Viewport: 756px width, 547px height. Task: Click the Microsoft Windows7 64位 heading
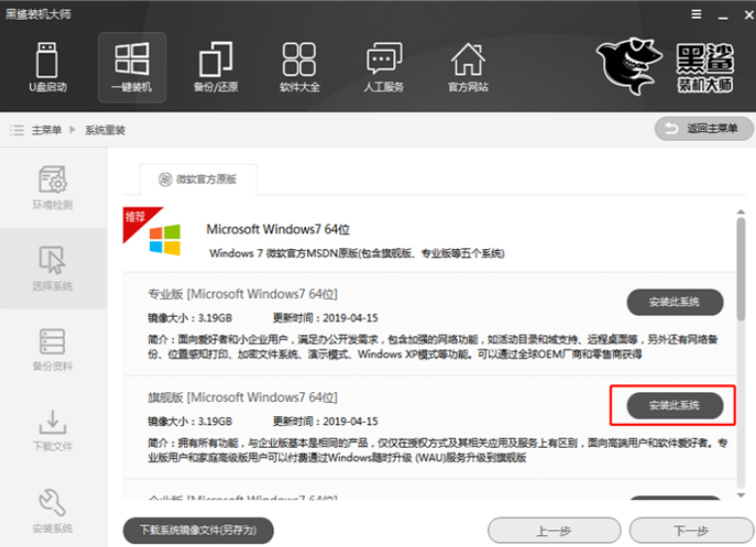pos(278,229)
